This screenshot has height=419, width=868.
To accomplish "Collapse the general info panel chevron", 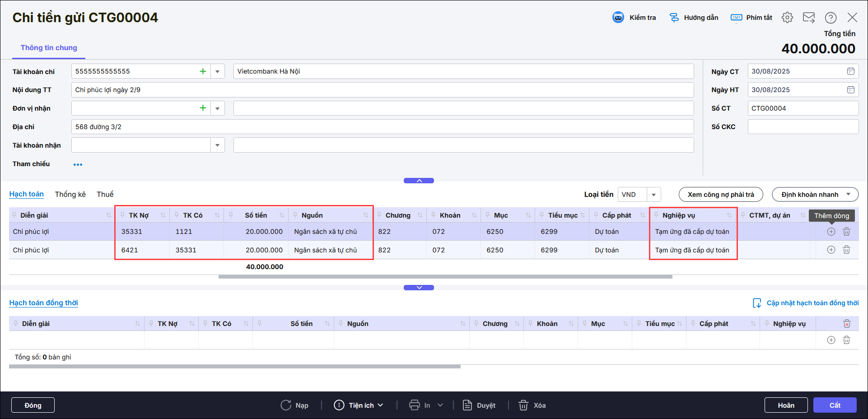I will pyautogui.click(x=419, y=181).
